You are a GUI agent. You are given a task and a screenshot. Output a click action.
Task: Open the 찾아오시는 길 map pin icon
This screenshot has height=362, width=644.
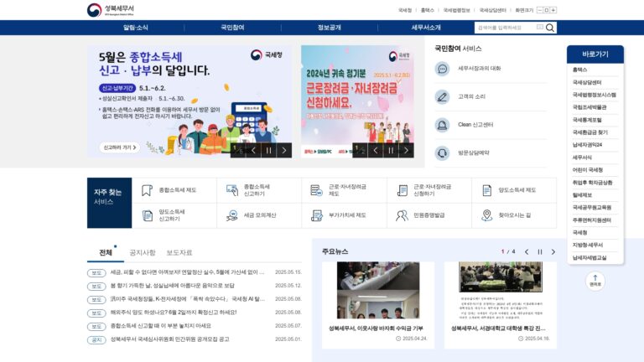[x=486, y=215]
